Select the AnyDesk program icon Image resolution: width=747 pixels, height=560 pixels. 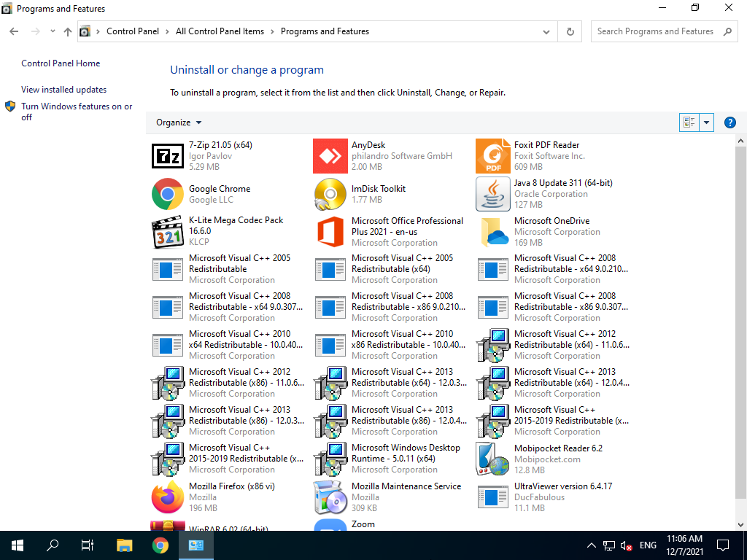[330, 156]
